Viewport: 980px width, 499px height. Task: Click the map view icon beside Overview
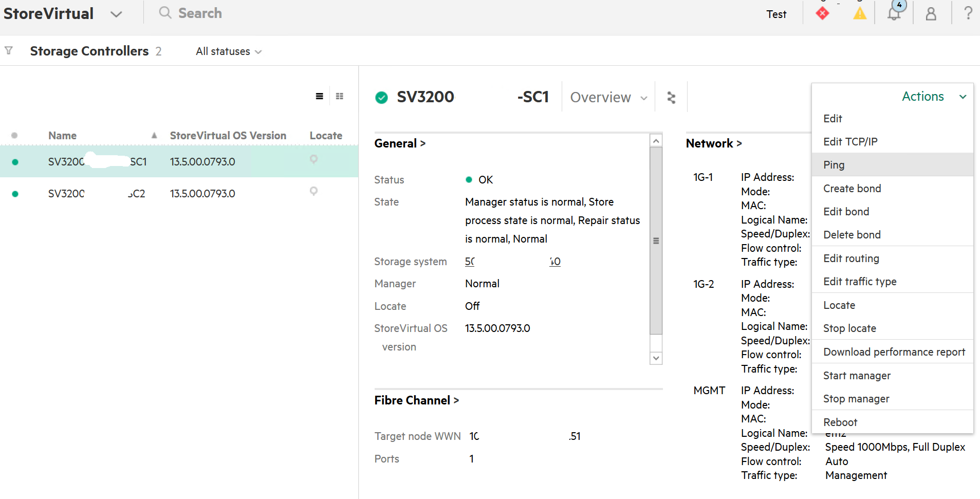(671, 98)
